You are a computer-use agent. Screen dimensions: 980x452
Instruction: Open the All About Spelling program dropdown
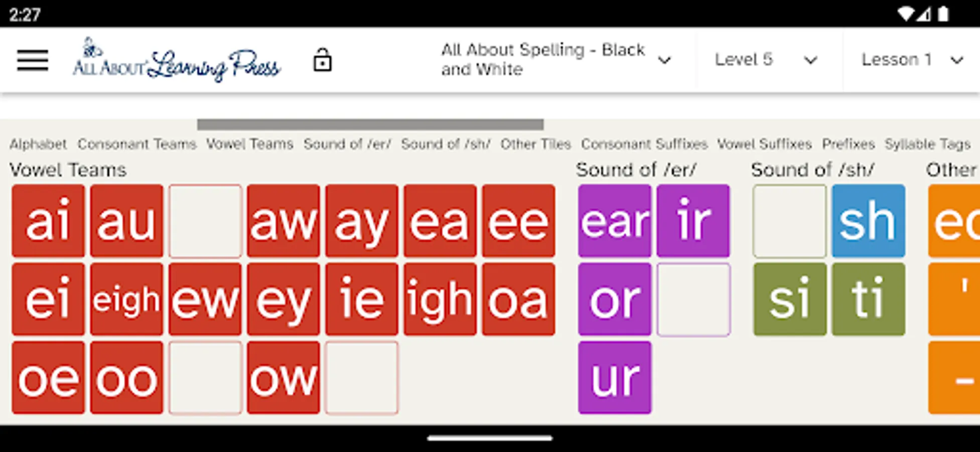[556, 60]
